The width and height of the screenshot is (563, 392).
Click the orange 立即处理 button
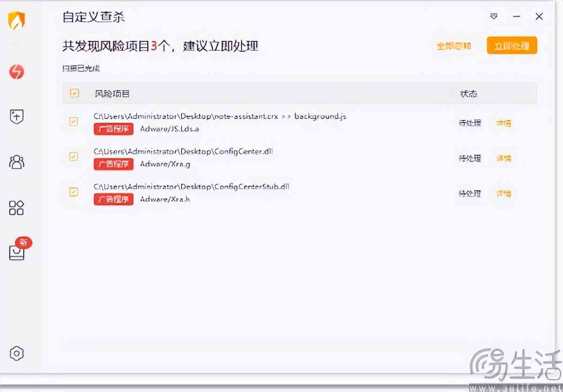(x=512, y=45)
